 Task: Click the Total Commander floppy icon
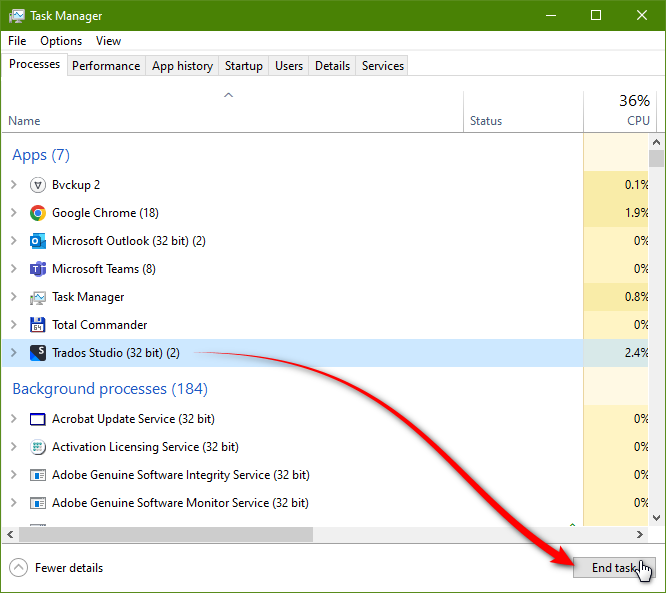tap(38, 325)
